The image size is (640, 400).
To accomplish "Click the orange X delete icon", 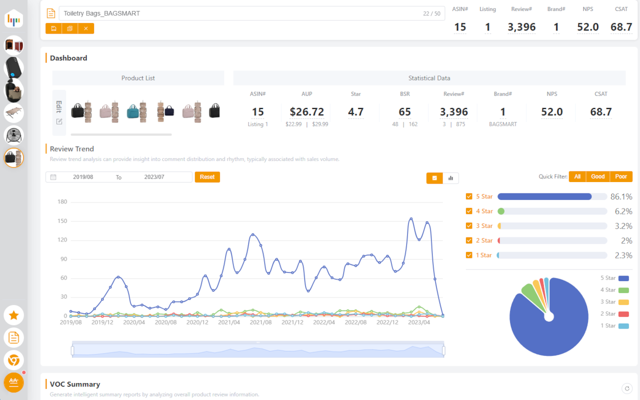I will 86,29.
